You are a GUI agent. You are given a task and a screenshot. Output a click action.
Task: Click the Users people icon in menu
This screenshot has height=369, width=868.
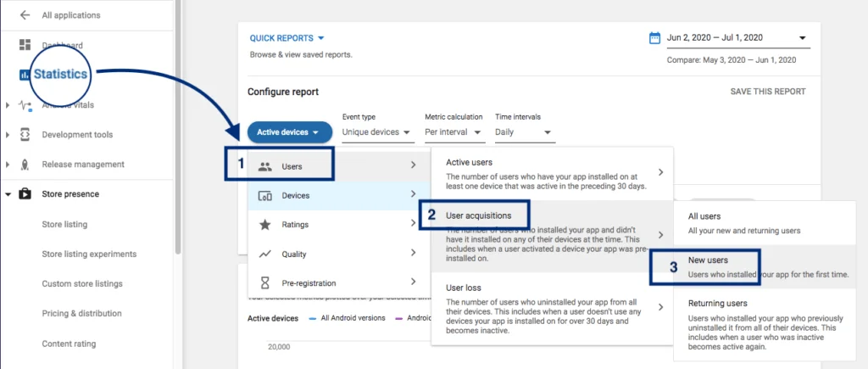point(265,165)
